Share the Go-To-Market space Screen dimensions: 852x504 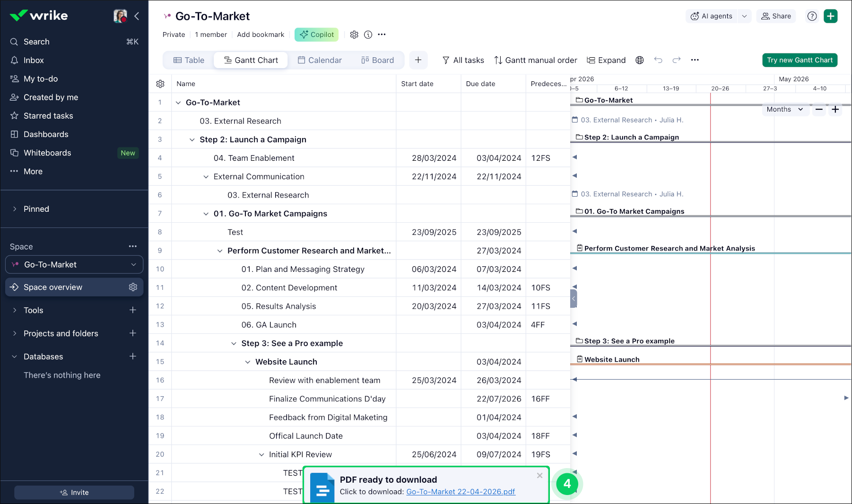(776, 16)
